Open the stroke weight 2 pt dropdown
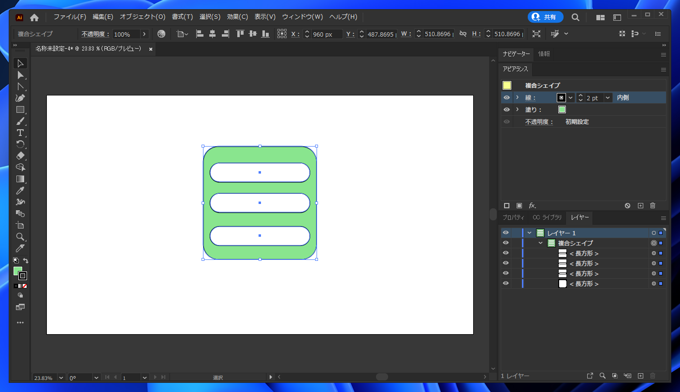 click(608, 98)
